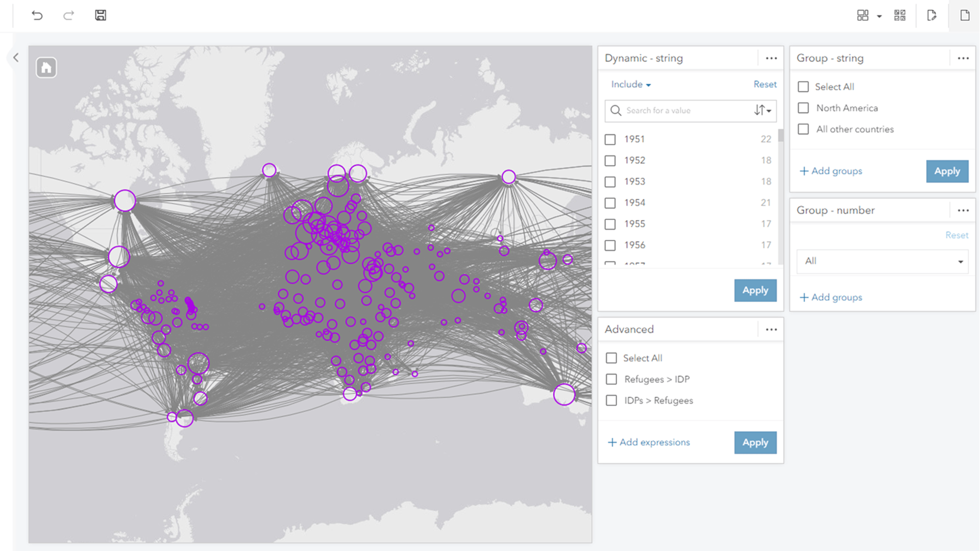Viewport: 980px width, 551px height.
Task: Open the Advanced filter options ellipsis
Action: tap(771, 330)
